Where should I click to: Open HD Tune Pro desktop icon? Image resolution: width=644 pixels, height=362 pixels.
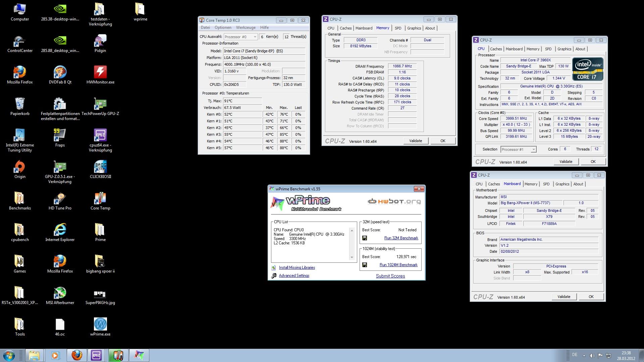tap(60, 201)
